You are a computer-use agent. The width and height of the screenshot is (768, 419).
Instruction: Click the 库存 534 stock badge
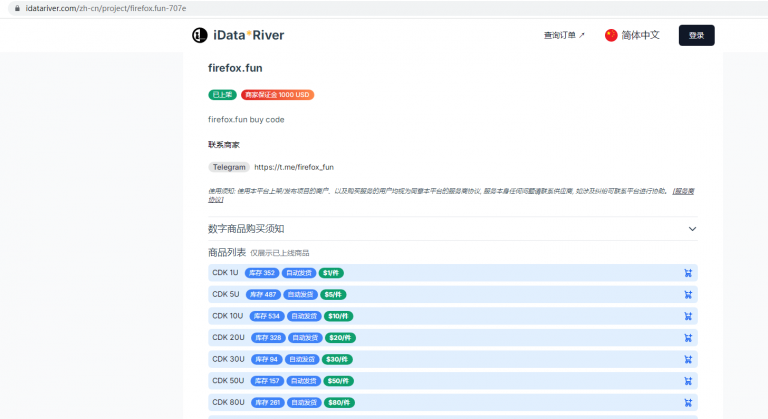pyautogui.click(x=267, y=316)
